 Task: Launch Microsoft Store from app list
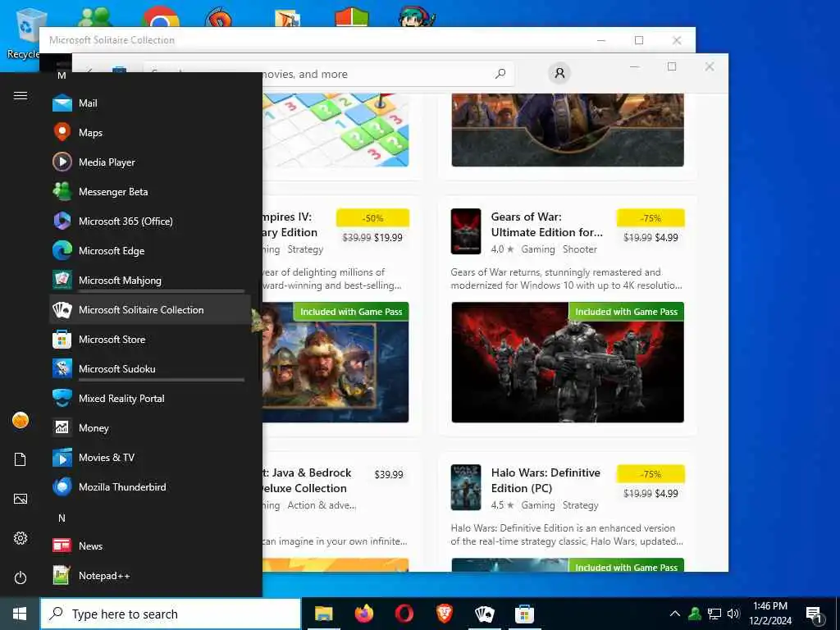coord(150,339)
